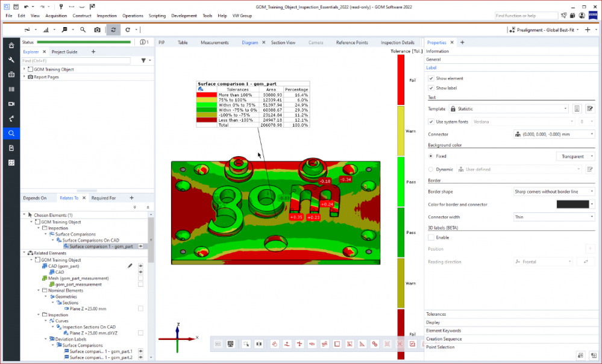Click the info counter icon beside Status
The image size is (602, 364).
point(144,42)
